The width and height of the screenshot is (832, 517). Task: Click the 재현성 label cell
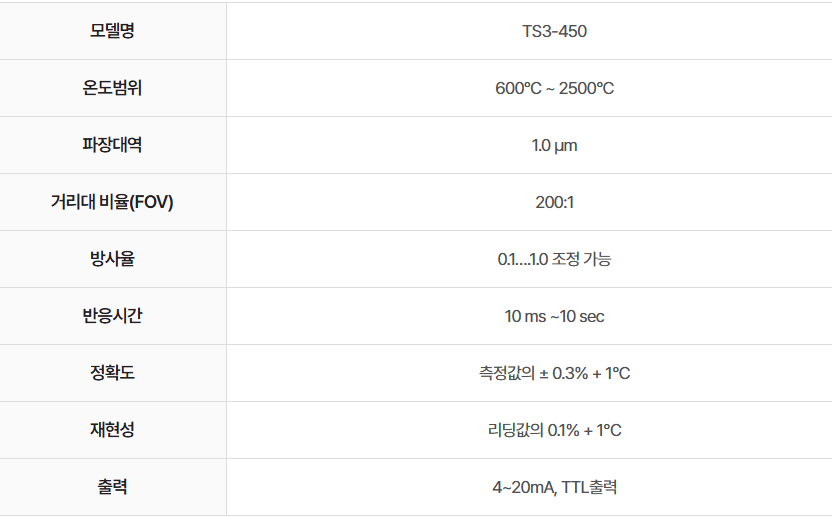point(112,430)
